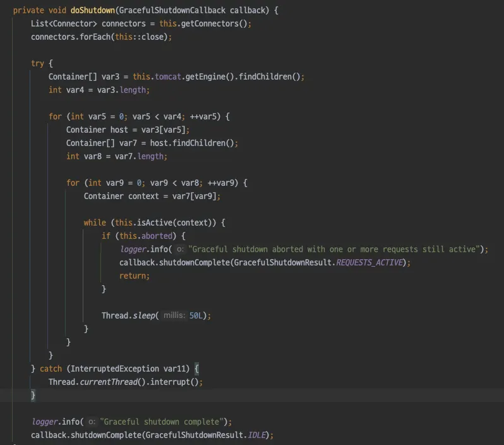Click the InterruptedException type

[115, 369]
